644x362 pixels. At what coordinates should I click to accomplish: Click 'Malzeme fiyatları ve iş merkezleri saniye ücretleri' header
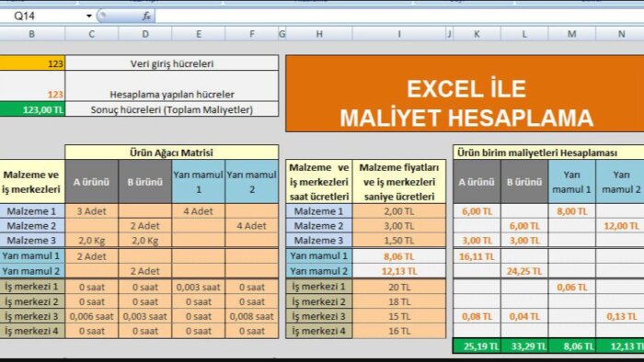tap(398, 182)
